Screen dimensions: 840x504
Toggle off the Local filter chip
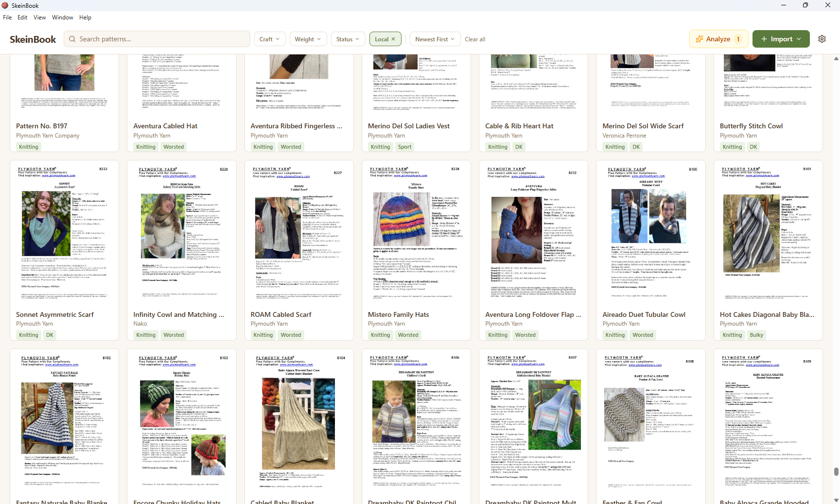[382, 38]
